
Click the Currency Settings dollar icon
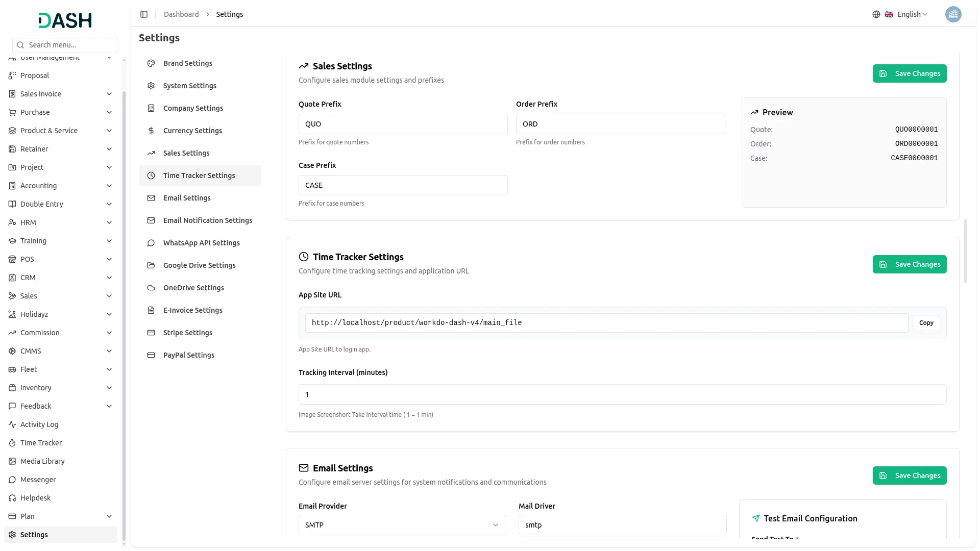pyautogui.click(x=151, y=131)
